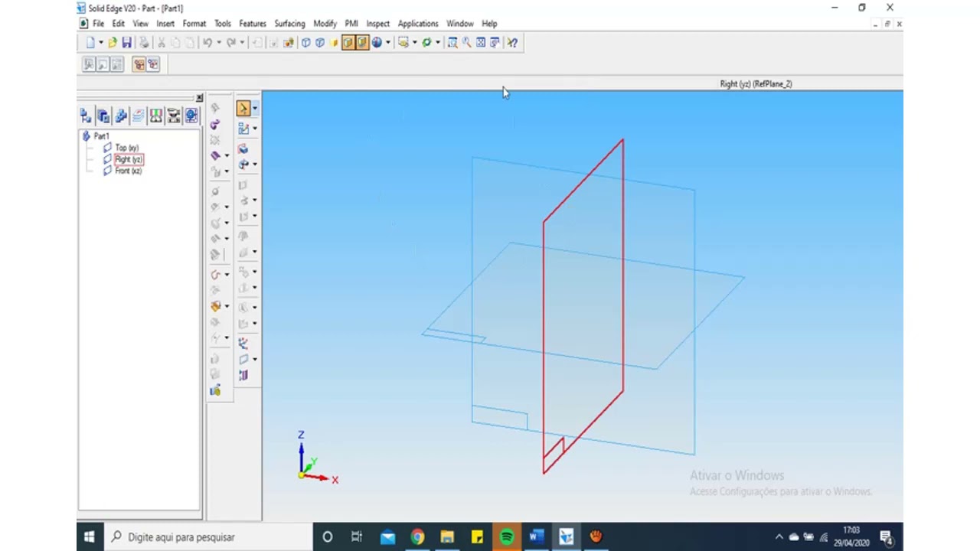This screenshot has height=551, width=980.
Task: Click the Coordinate System icon
Action: (243, 344)
